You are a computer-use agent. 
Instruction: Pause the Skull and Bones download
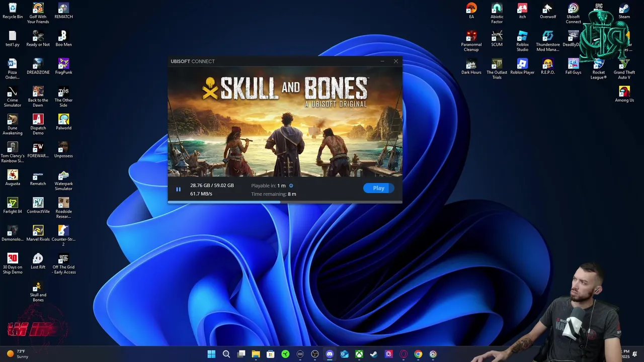click(x=178, y=190)
